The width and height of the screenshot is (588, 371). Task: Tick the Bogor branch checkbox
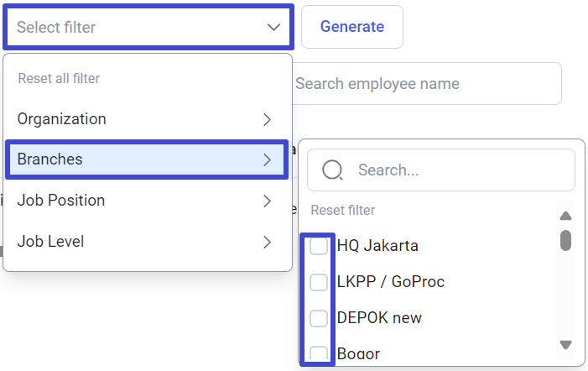[319, 353]
